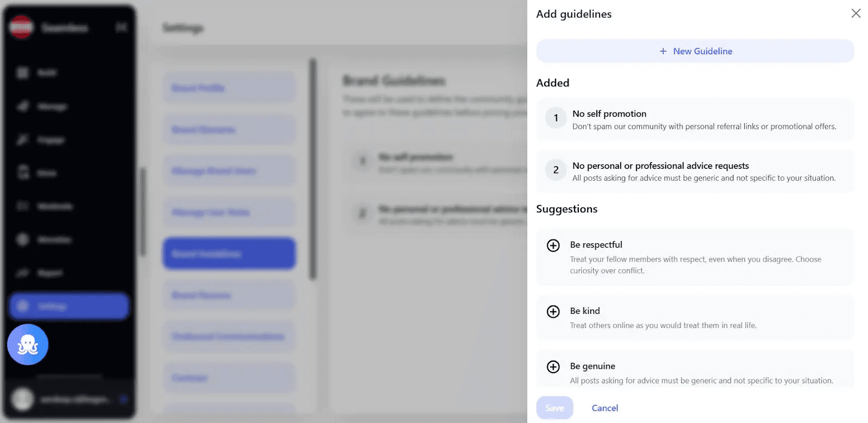Cancel adding guidelines

point(605,408)
